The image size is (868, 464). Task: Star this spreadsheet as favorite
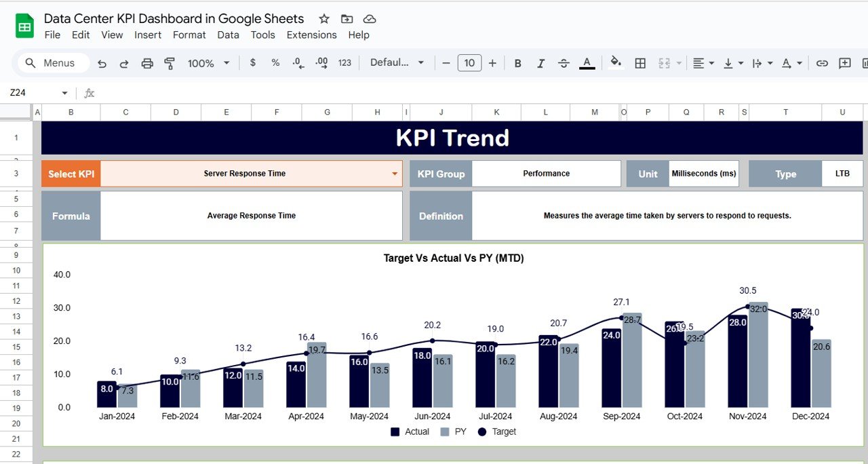tap(323, 18)
